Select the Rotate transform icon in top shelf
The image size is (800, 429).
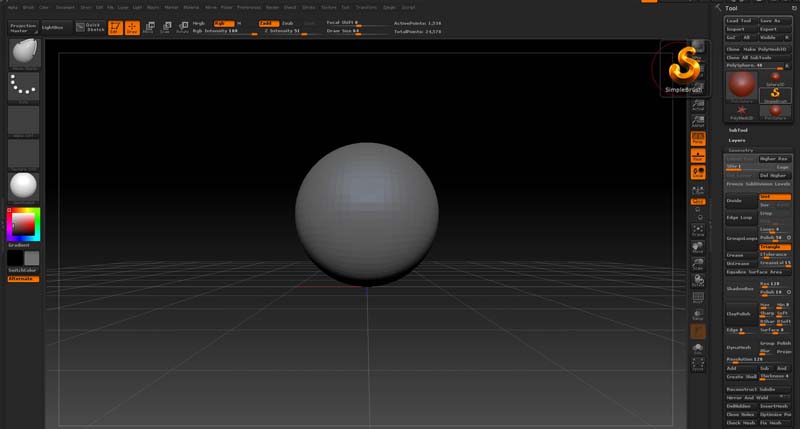(183, 28)
